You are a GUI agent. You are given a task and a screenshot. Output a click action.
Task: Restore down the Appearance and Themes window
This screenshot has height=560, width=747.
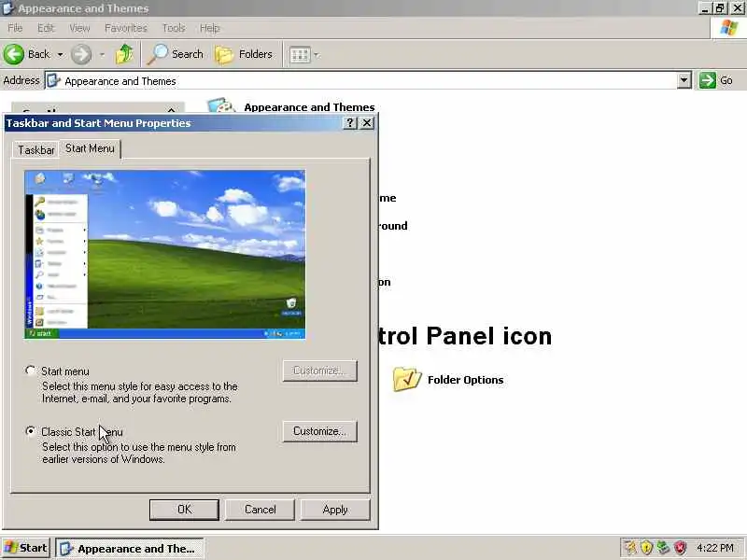[720, 8]
